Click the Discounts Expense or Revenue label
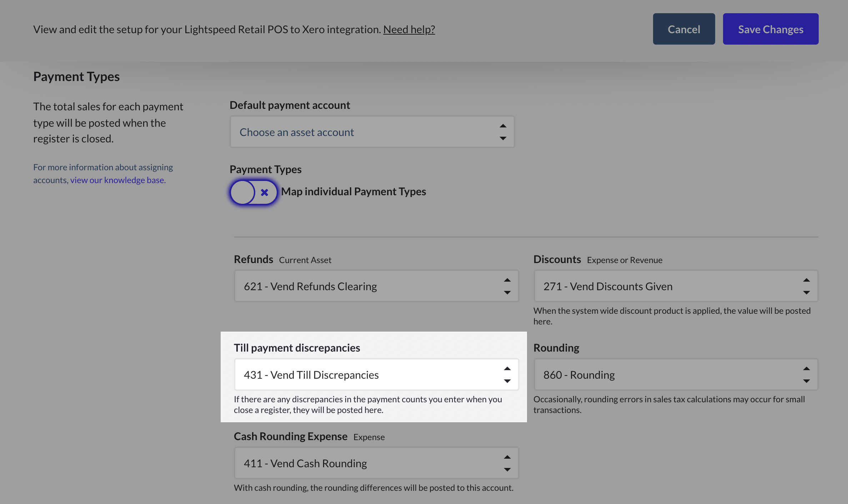The width and height of the screenshot is (848, 504). 598,259
